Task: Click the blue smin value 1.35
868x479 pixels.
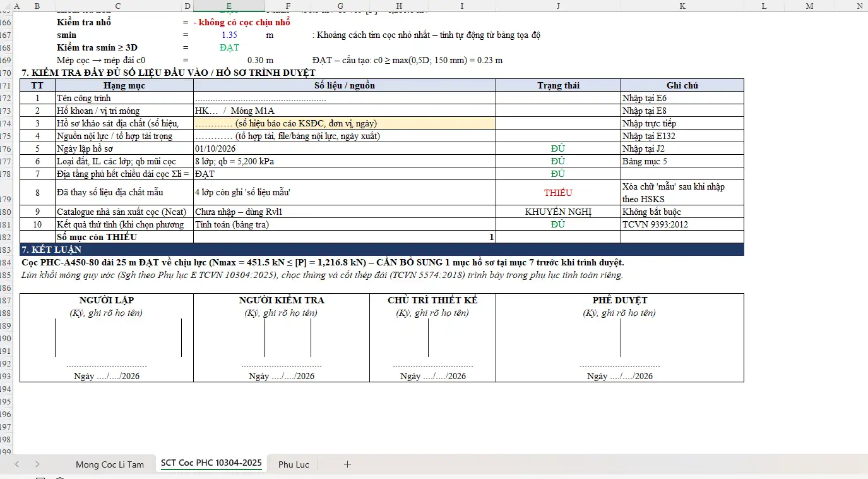Action: coord(229,35)
